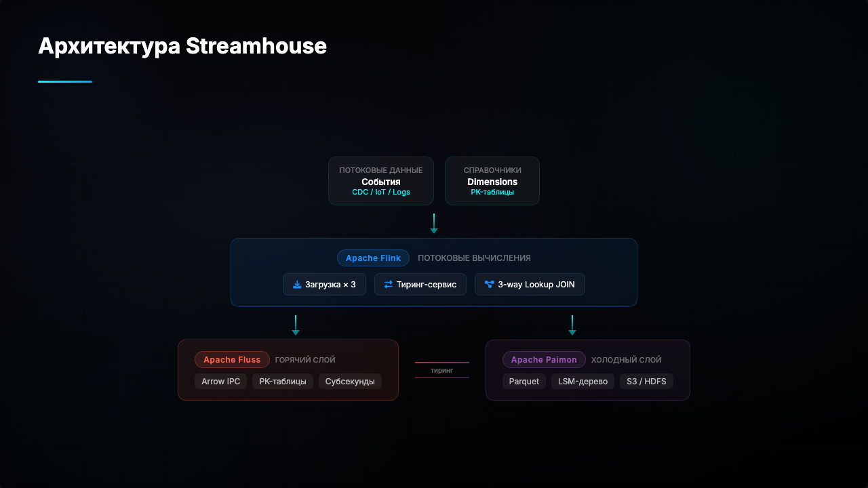This screenshot has height=488, width=868.
Task: Select the LSM-дерево chip
Action: click(x=583, y=382)
